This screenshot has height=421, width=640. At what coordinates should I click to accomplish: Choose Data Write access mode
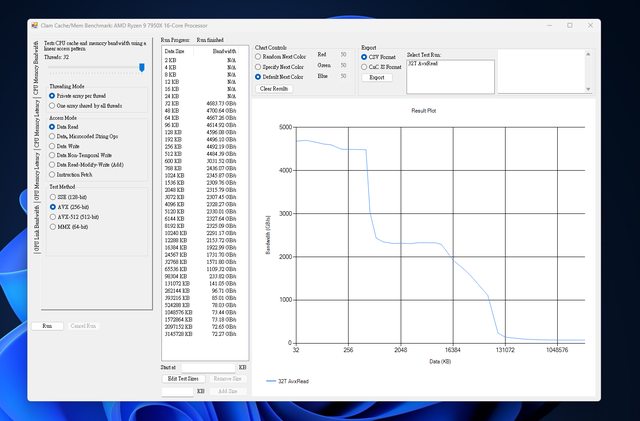click(x=52, y=145)
